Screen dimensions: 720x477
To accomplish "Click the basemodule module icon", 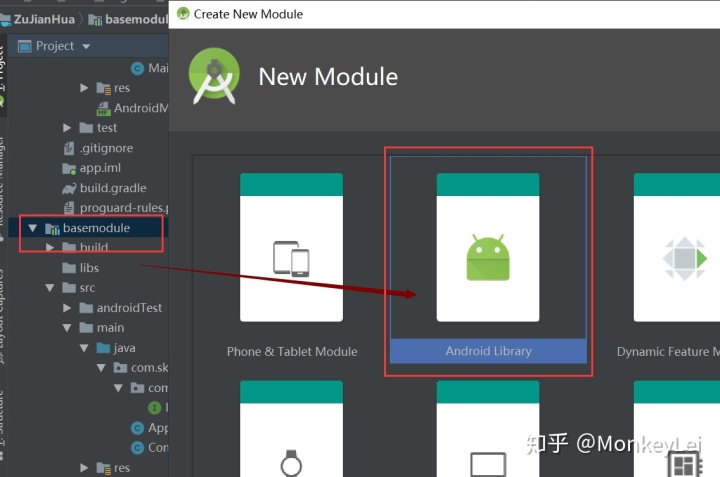I will [x=52, y=228].
